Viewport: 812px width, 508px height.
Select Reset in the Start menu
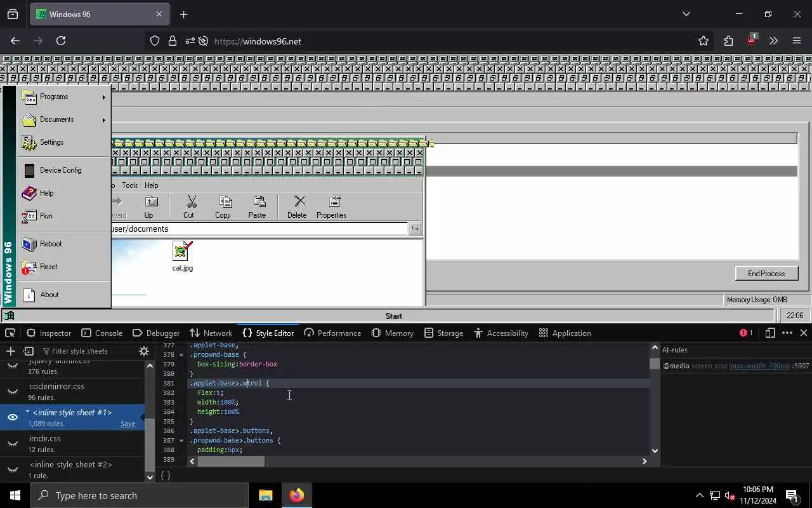(x=63, y=267)
